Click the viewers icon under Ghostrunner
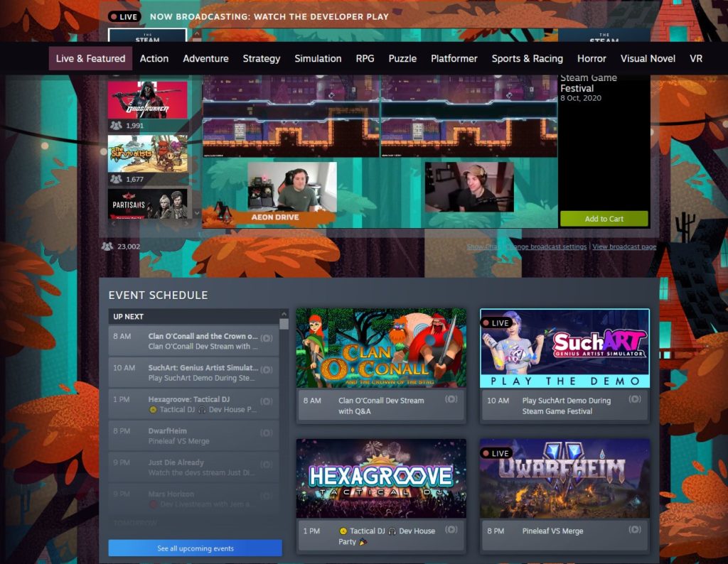This screenshot has height=564, width=728. tap(116, 125)
